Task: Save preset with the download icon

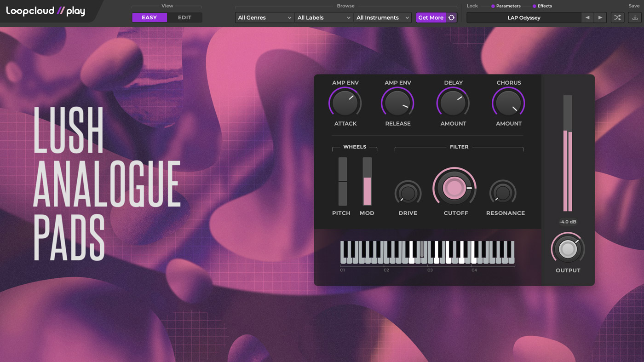Action: click(635, 17)
